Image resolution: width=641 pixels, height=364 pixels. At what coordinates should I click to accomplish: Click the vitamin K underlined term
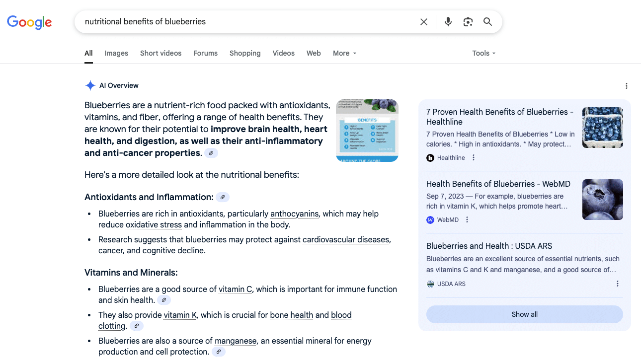[180, 315]
